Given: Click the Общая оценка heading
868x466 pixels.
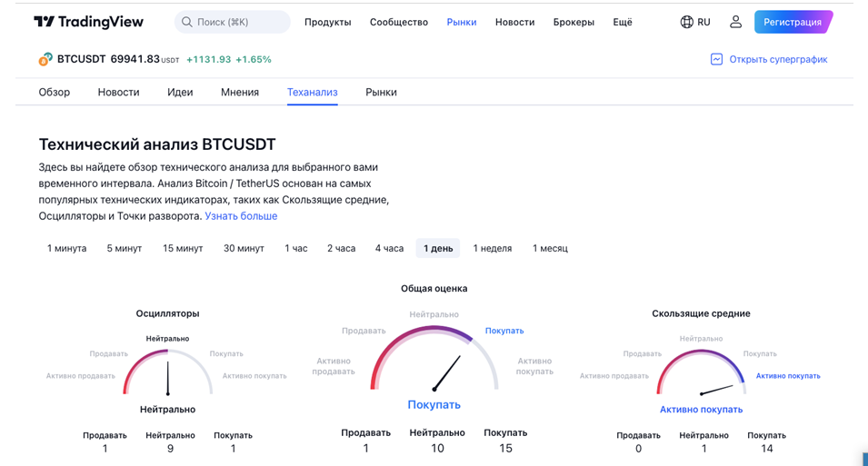Looking at the screenshot, I should pyautogui.click(x=434, y=288).
